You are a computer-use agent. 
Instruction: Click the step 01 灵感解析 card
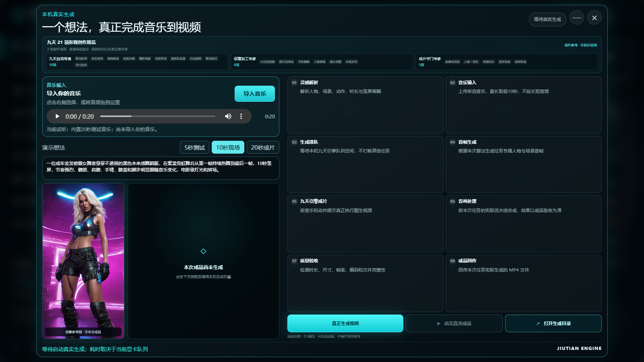coord(365,105)
